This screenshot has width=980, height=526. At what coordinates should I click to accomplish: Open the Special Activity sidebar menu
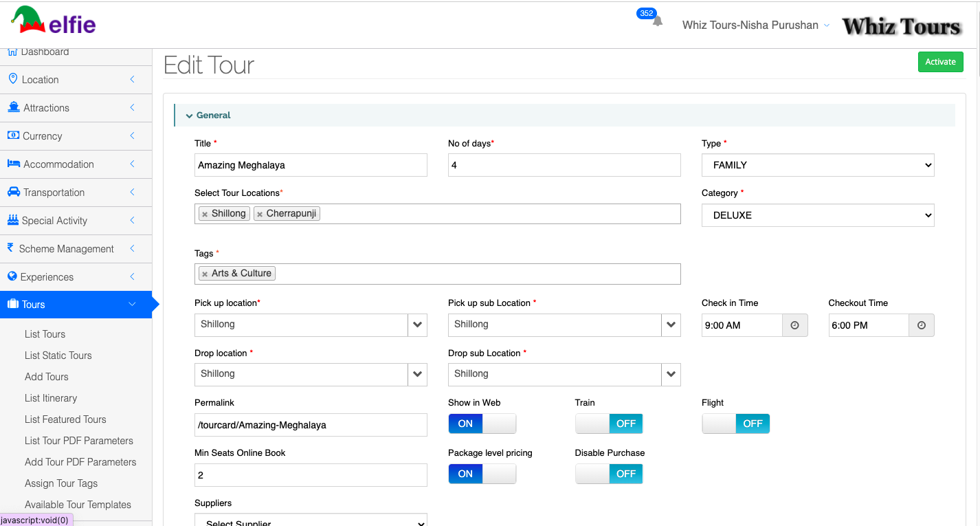click(76, 220)
